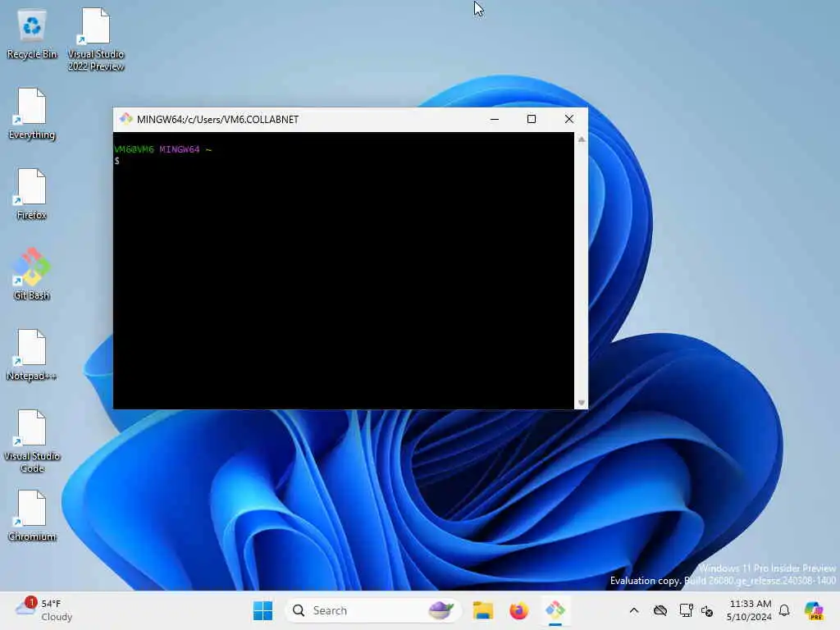
Task: Click the cloud sync tray icon
Action: click(660, 610)
